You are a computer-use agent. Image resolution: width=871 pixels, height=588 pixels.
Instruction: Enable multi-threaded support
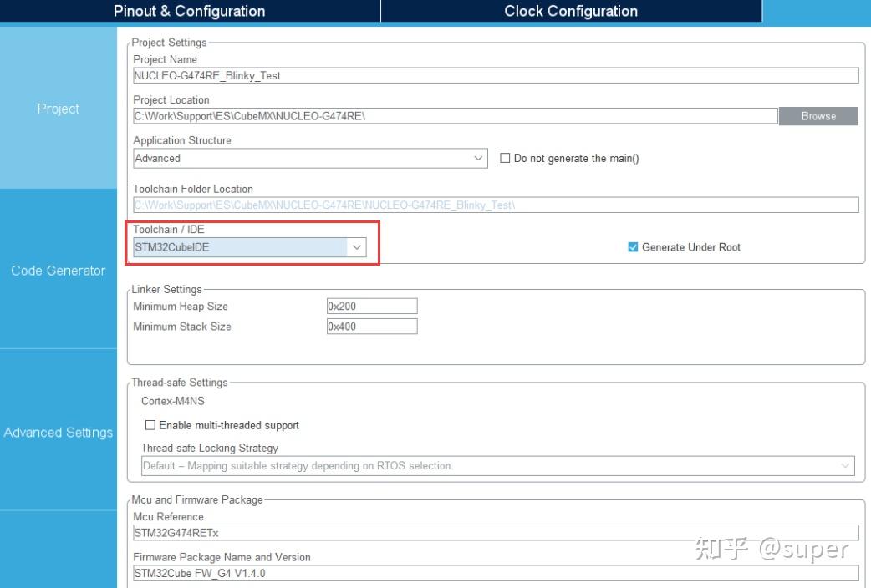150,425
